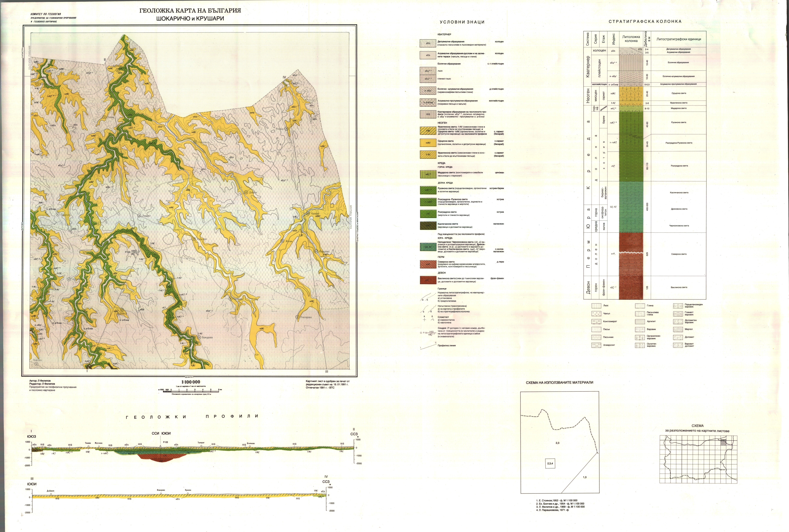Click reference 1. Е. Стоянов, 1952
Image resolution: width=789 pixels, height=532 pixels.
click(557, 500)
